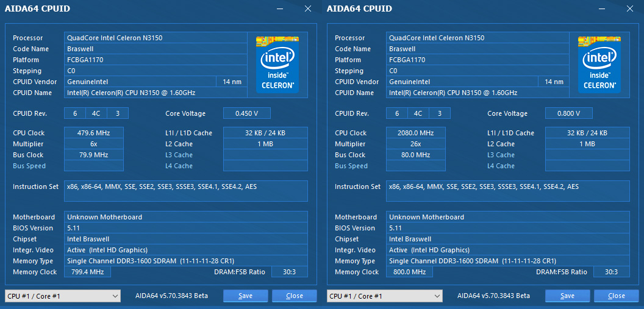Viewport: 644px width, 309px height.
Task: Click FCBGA1170 platform value in right window
Action: coord(478,60)
